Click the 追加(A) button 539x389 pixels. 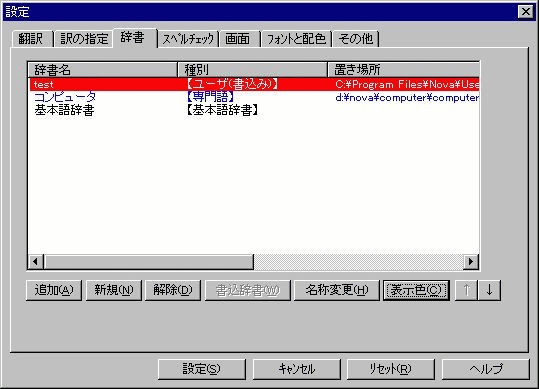54,290
